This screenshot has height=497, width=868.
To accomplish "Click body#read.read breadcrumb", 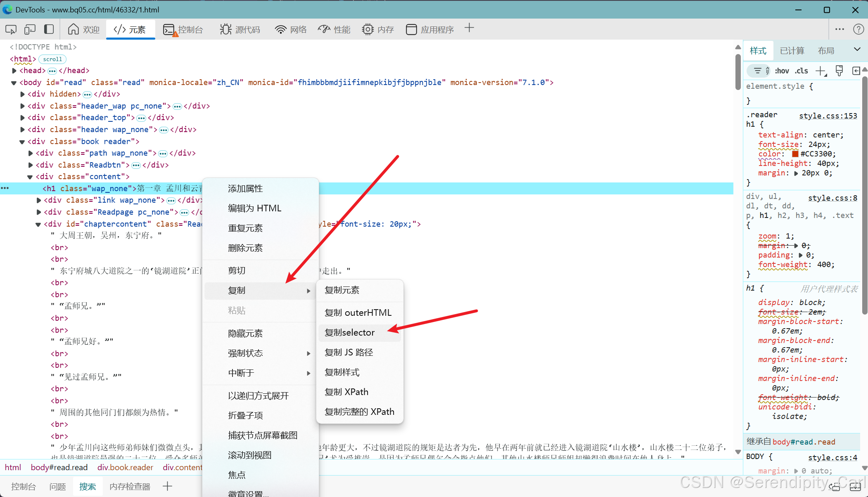I will click(59, 467).
